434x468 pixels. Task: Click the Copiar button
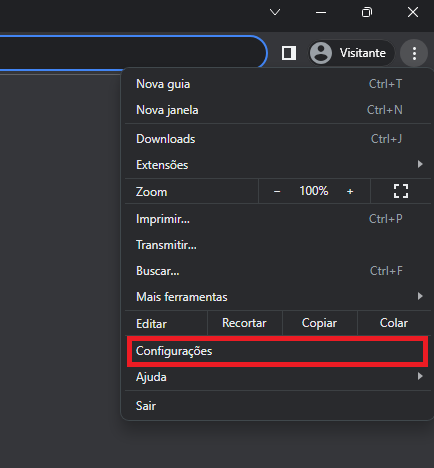(x=319, y=323)
